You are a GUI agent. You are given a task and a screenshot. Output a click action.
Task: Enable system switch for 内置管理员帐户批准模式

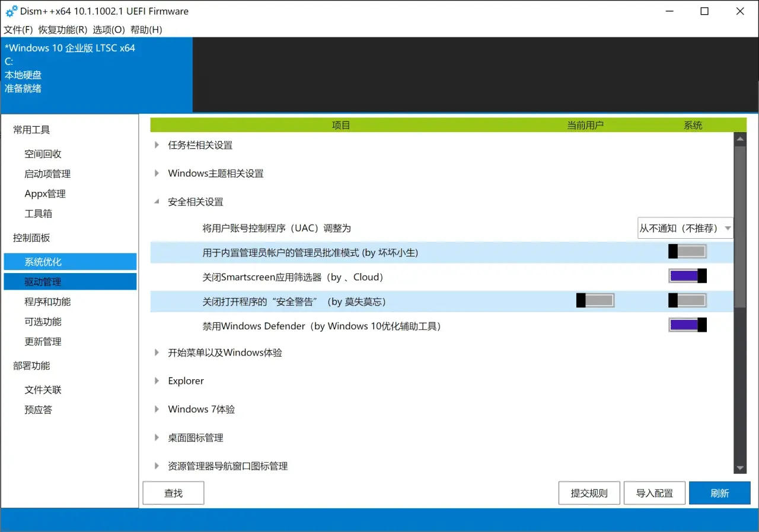(687, 252)
